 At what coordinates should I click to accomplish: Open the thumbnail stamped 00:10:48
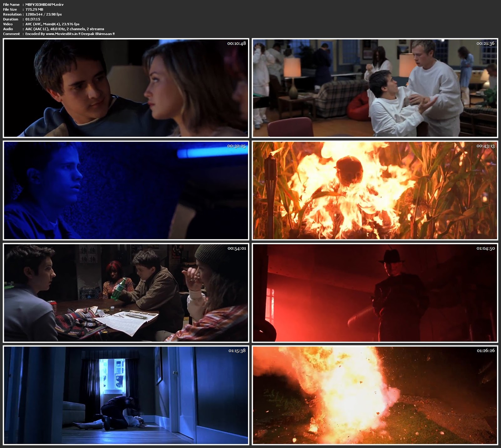point(126,88)
